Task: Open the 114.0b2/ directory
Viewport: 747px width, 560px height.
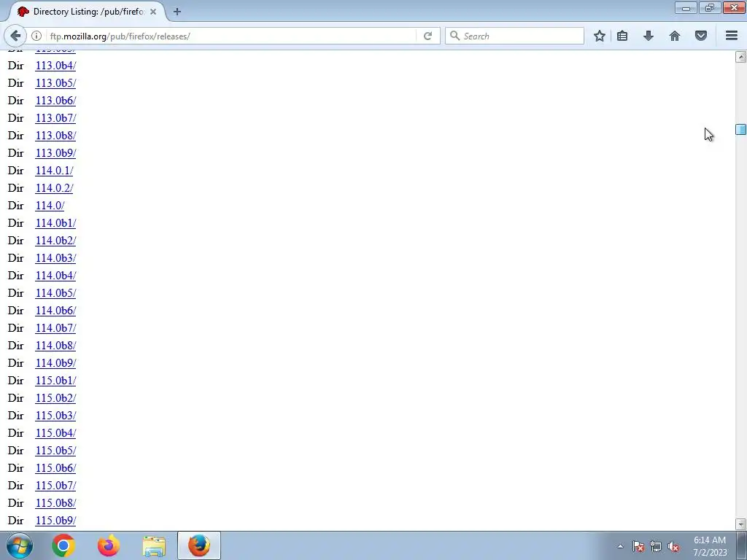Action: tap(55, 241)
